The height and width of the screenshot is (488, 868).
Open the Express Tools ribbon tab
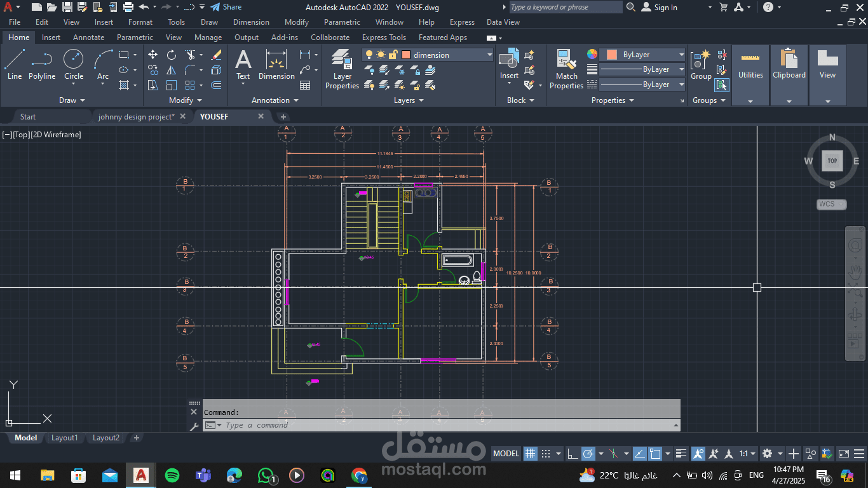(384, 37)
